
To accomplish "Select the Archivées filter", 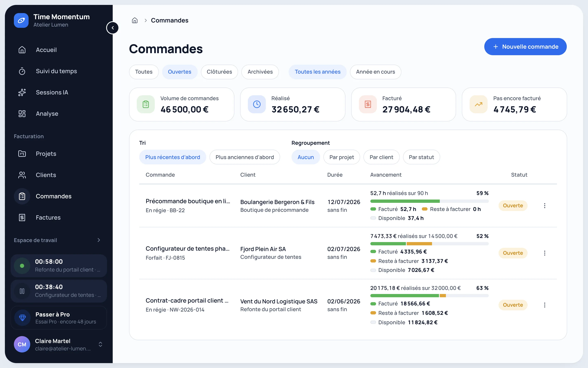I will (260, 72).
